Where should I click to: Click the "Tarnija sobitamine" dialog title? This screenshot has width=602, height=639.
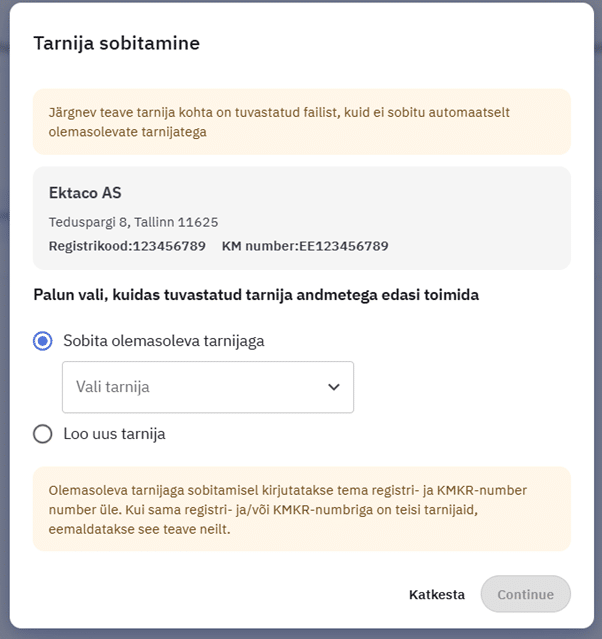tap(117, 43)
